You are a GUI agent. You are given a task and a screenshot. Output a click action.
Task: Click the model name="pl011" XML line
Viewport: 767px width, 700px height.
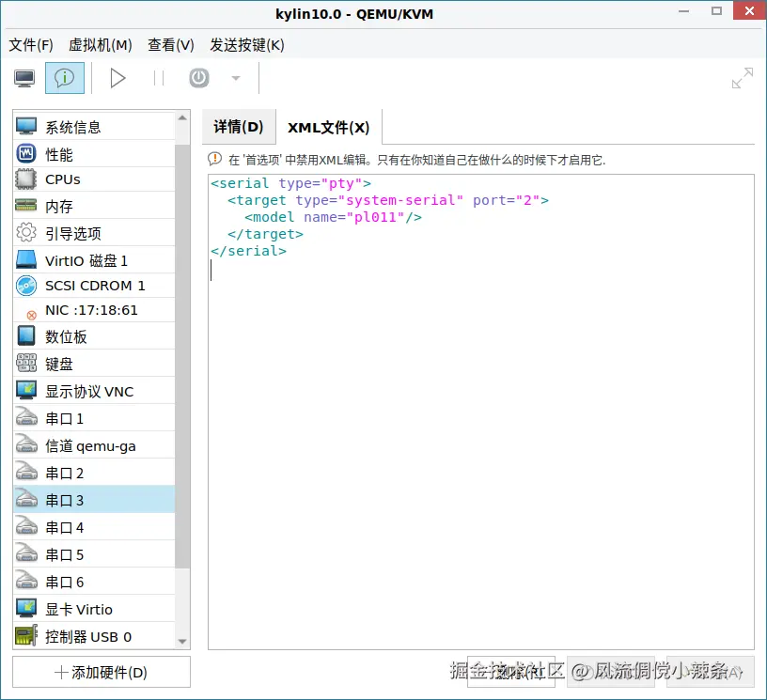tap(333, 217)
